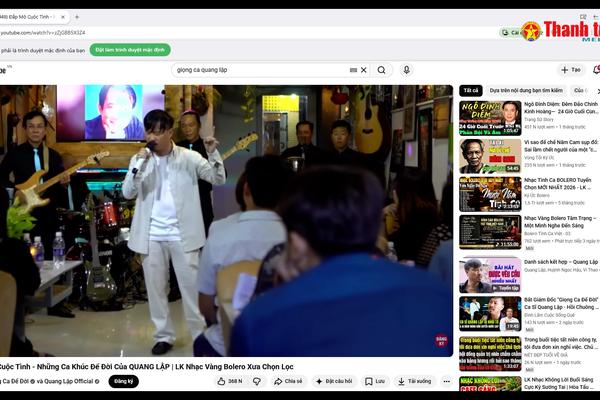Open the Năm Cam video thumbnail
The height and width of the screenshot is (400, 600).
pos(490,156)
